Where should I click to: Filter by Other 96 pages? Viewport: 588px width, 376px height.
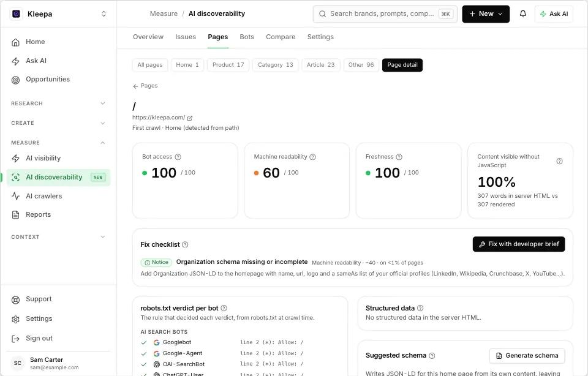361,65
